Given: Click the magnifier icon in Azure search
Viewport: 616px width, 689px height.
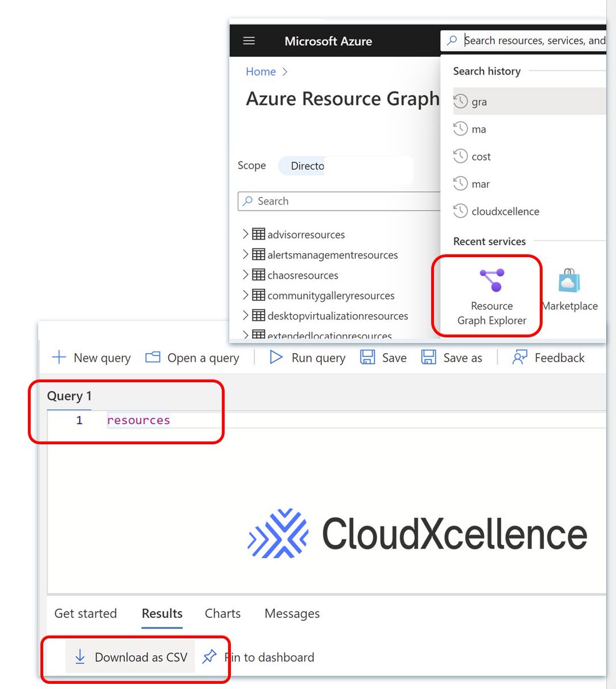Looking at the screenshot, I should click(452, 40).
